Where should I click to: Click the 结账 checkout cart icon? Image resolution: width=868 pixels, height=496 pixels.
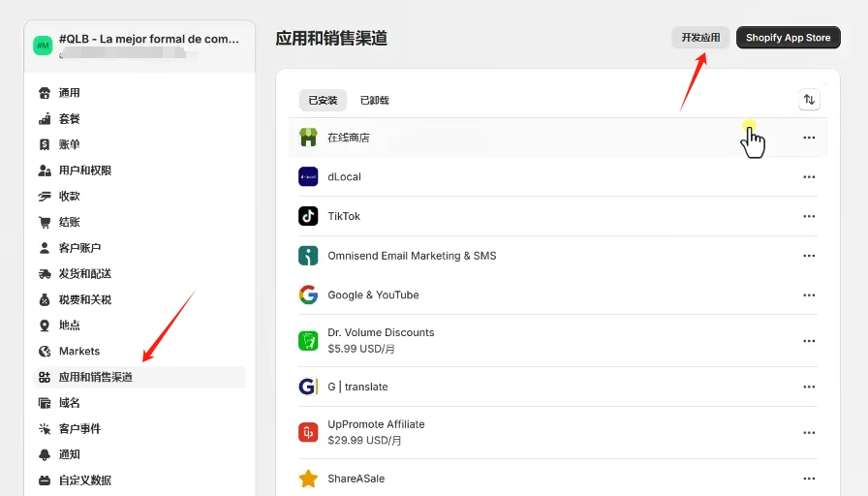[x=45, y=222]
